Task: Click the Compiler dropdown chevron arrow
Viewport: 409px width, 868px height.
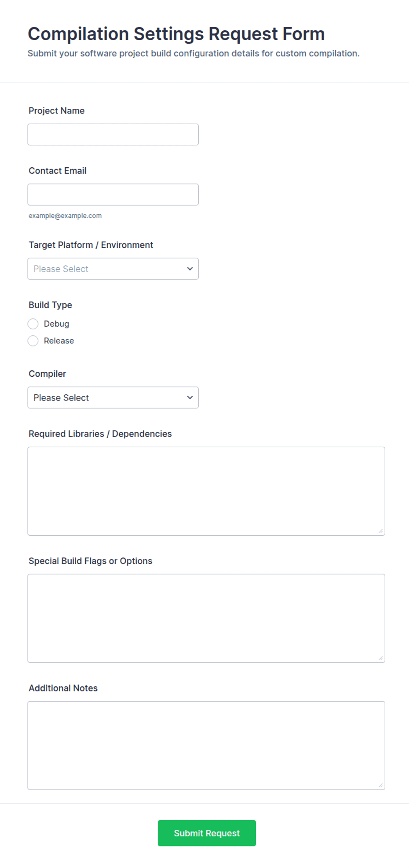Action: pyautogui.click(x=190, y=397)
